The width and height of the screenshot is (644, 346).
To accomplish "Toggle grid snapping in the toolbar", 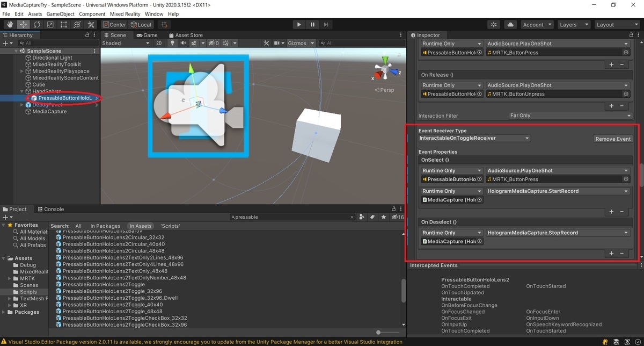I will click(x=164, y=25).
